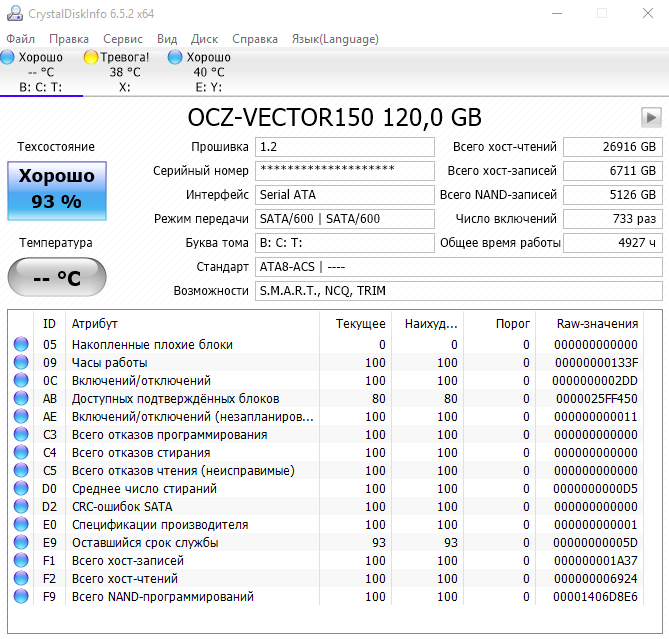Image resolution: width=669 pixels, height=639 pixels.
Task: Click status icon of attribute F1 row
Action: pos(21,560)
